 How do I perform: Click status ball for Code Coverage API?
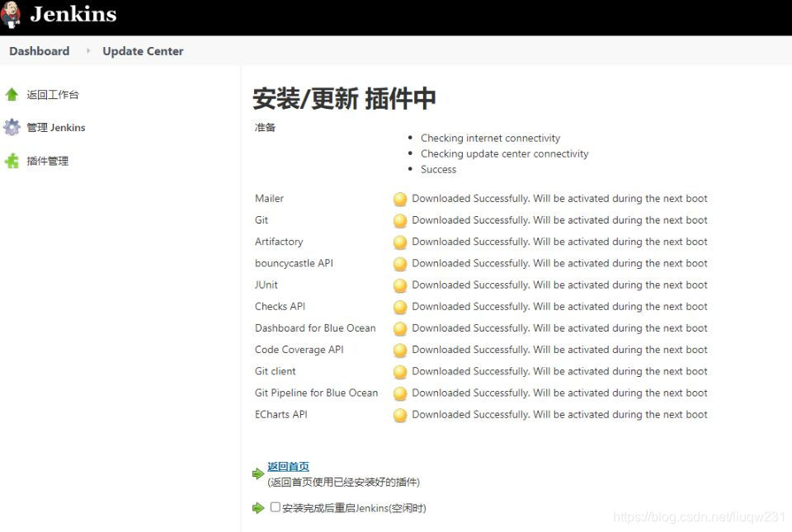(x=400, y=351)
